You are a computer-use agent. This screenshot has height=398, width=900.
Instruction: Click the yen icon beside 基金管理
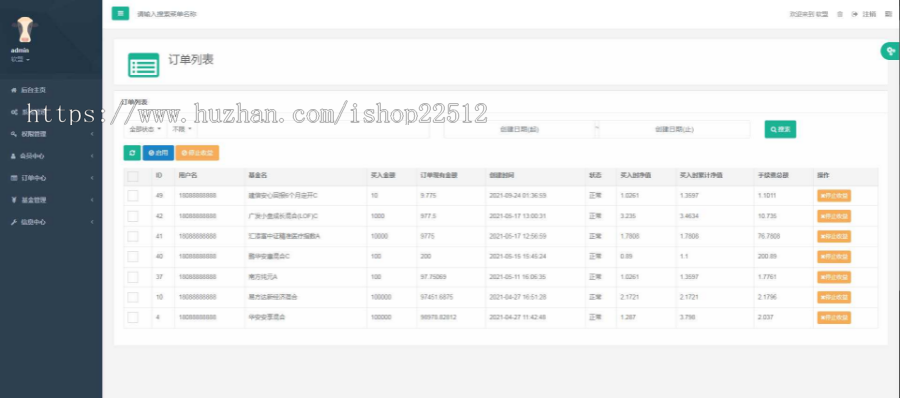click(x=14, y=200)
